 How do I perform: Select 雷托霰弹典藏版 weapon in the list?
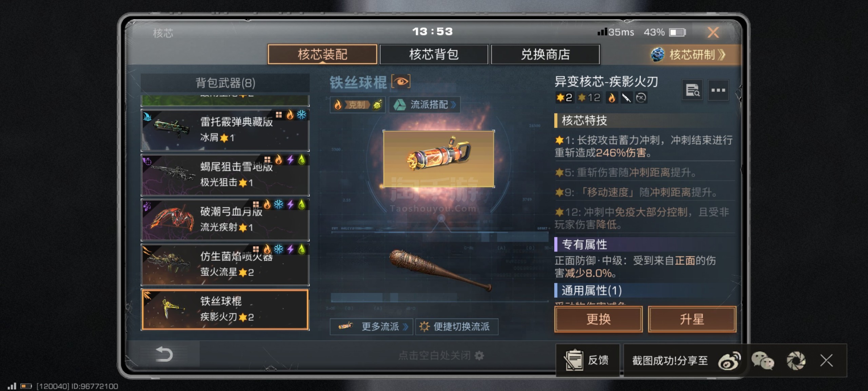tap(225, 130)
